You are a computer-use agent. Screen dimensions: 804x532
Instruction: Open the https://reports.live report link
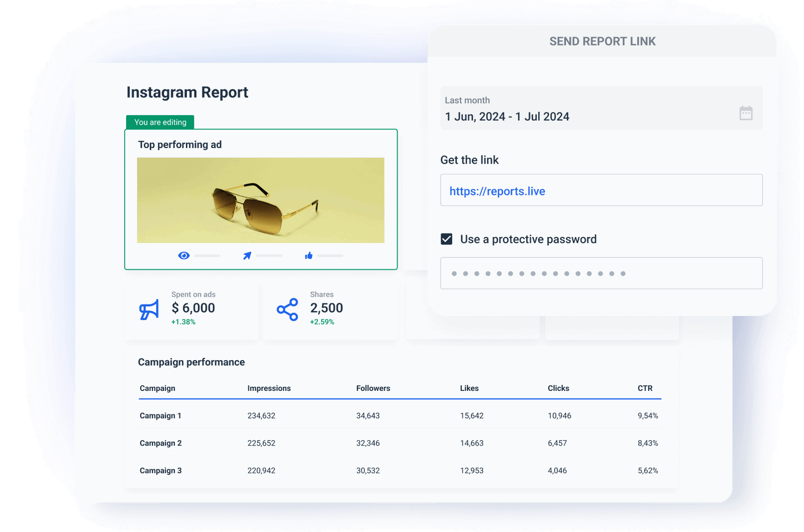click(497, 191)
